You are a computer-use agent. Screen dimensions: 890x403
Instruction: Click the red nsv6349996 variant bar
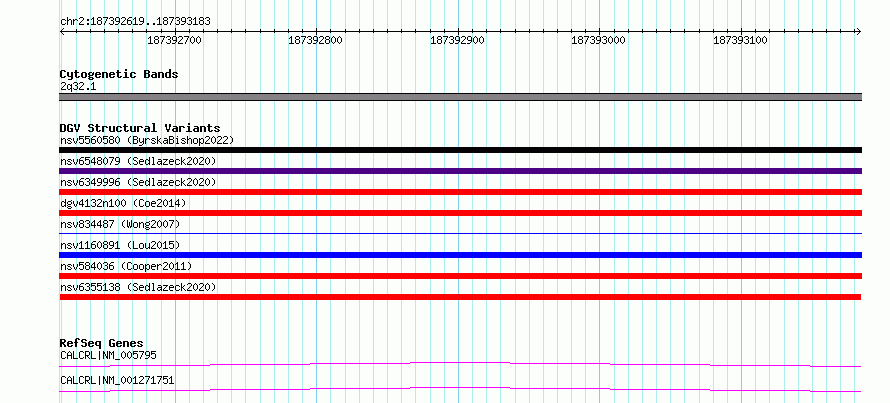[x=460, y=192]
